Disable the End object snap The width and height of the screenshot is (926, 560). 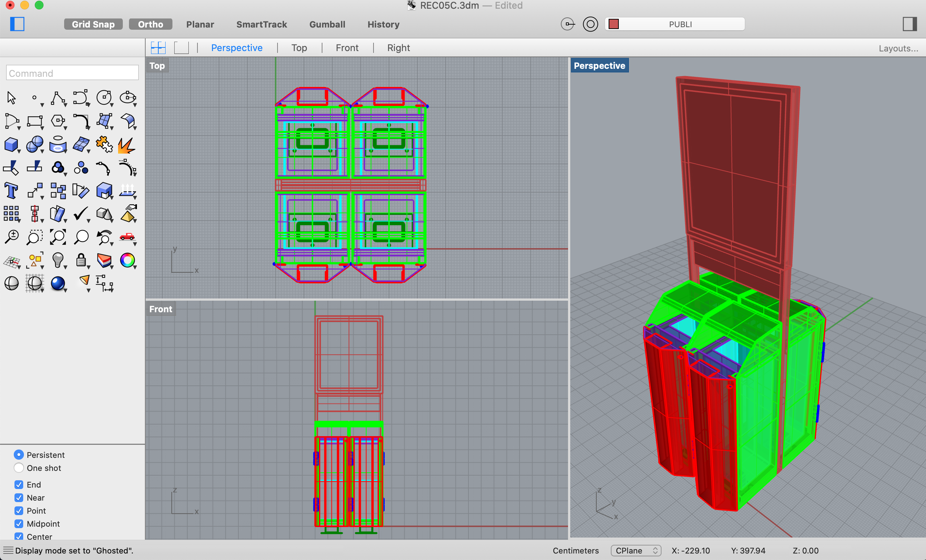[19, 484]
